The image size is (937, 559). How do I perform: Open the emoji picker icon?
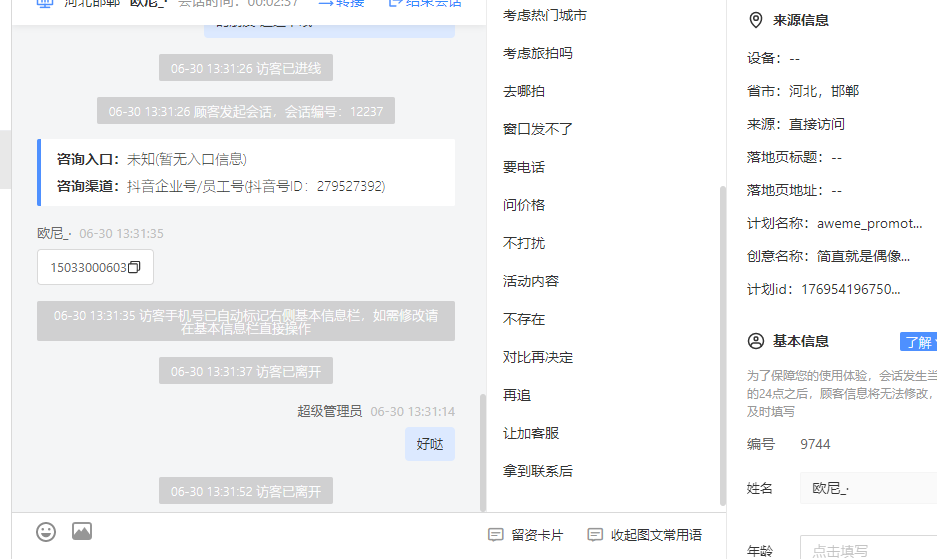pyautogui.click(x=46, y=531)
